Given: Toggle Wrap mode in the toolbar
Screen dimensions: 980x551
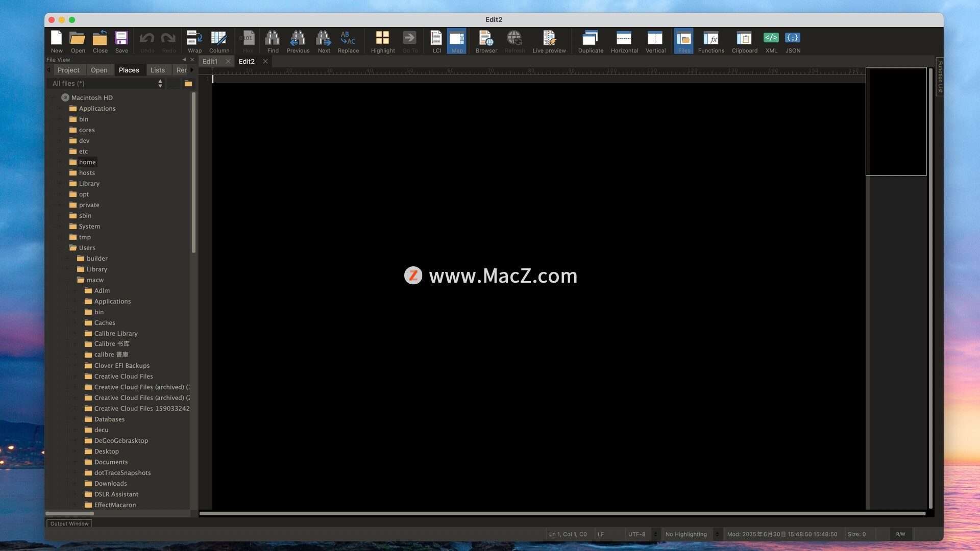Looking at the screenshot, I should (194, 41).
